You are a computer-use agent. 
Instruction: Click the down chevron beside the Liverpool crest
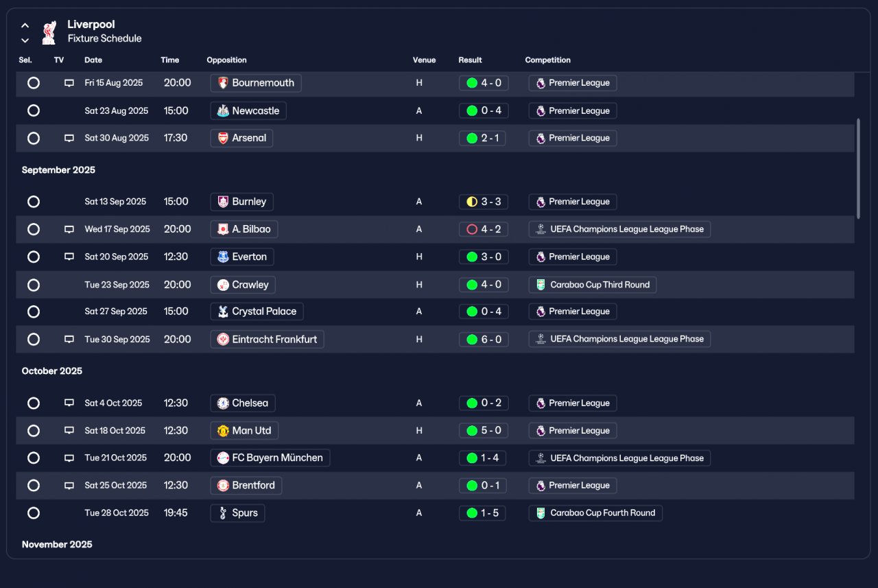point(25,40)
